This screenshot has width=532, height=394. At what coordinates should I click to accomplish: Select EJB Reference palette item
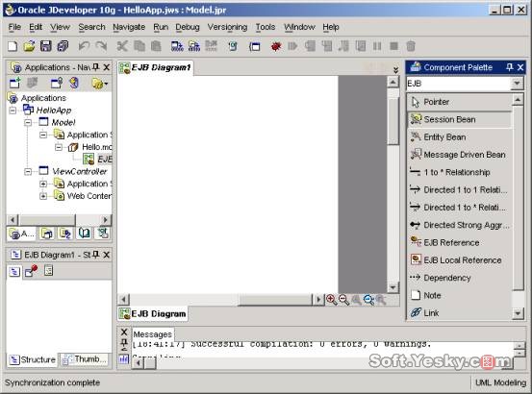tap(460, 242)
